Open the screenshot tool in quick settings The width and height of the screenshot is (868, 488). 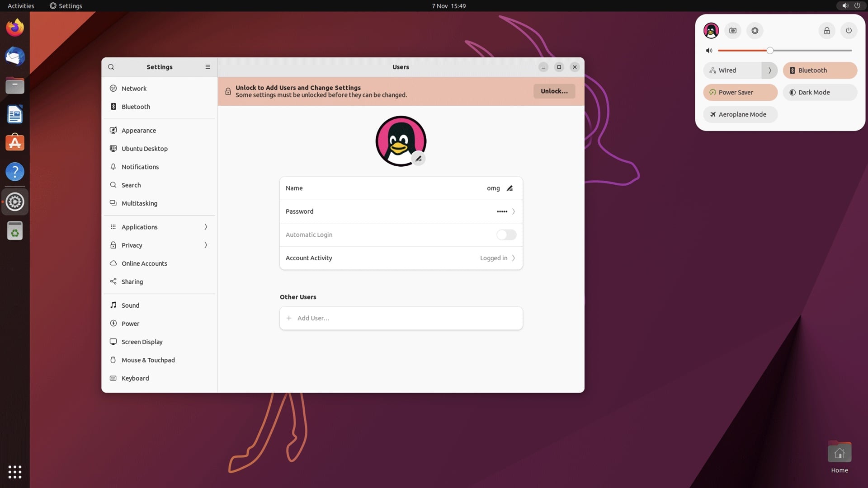pos(733,31)
